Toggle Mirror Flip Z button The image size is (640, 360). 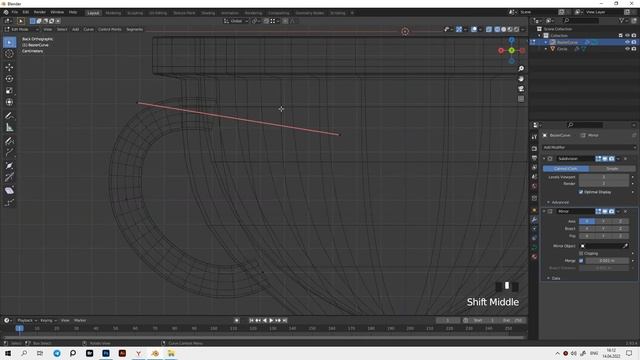(x=620, y=236)
